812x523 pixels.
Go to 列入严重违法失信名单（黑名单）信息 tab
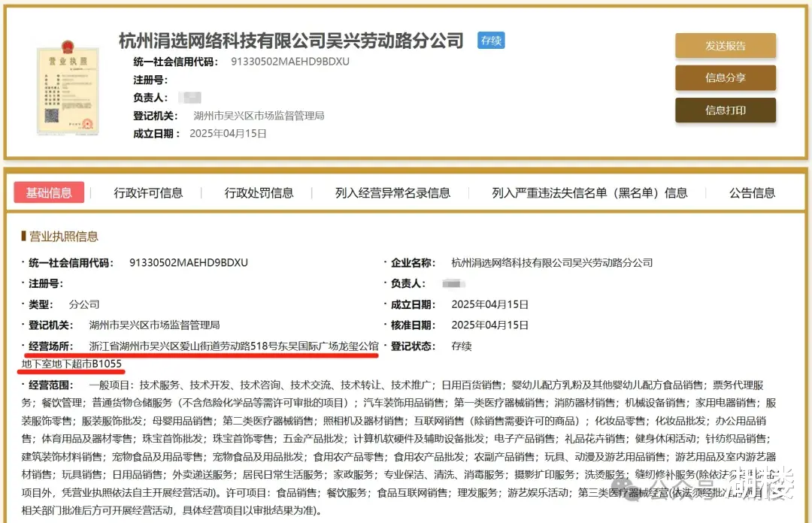[x=589, y=193]
